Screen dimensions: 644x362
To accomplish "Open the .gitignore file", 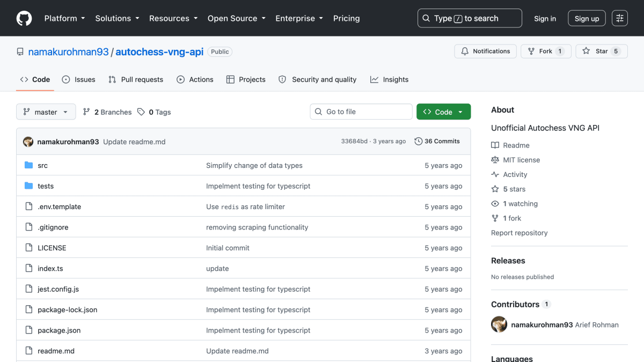I will click(53, 227).
